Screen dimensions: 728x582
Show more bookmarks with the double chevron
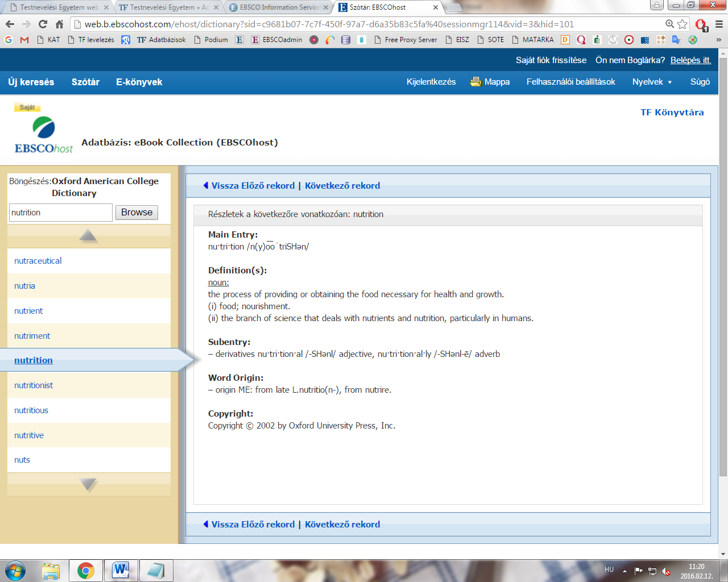(x=719, y=40)
